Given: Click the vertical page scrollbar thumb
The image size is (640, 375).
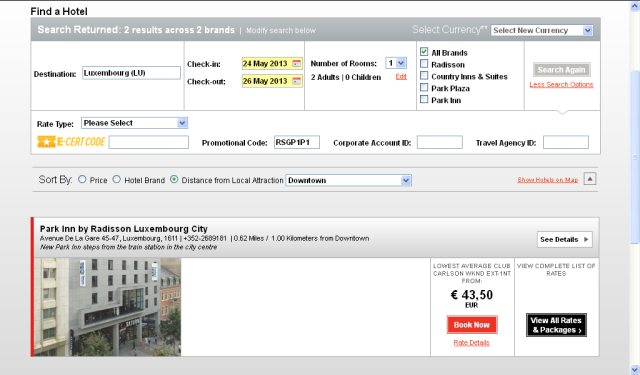Looking at the screenshot, I should pyautogui.click(x=635, y=157).
